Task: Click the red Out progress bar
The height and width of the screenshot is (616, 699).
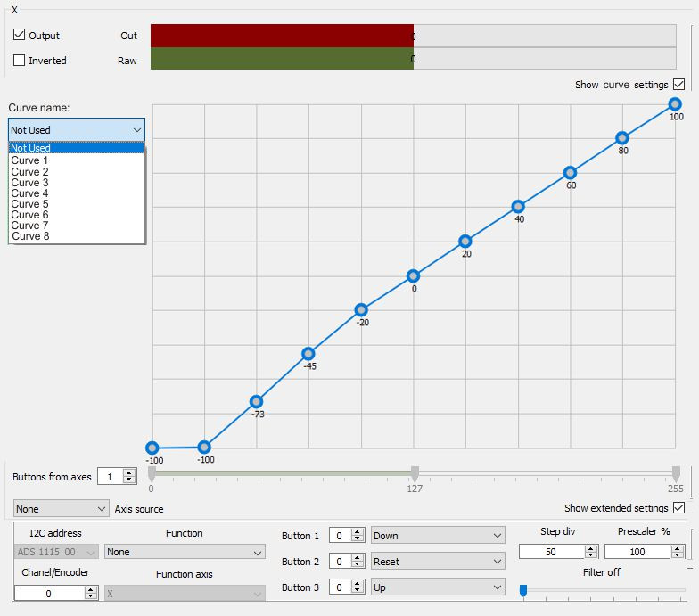Action: click(x=282, y=36)
